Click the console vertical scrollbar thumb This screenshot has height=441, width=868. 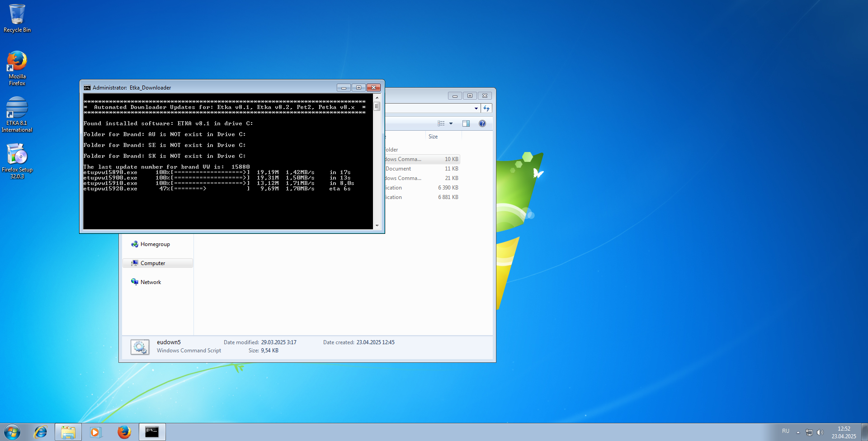[377, 106]
